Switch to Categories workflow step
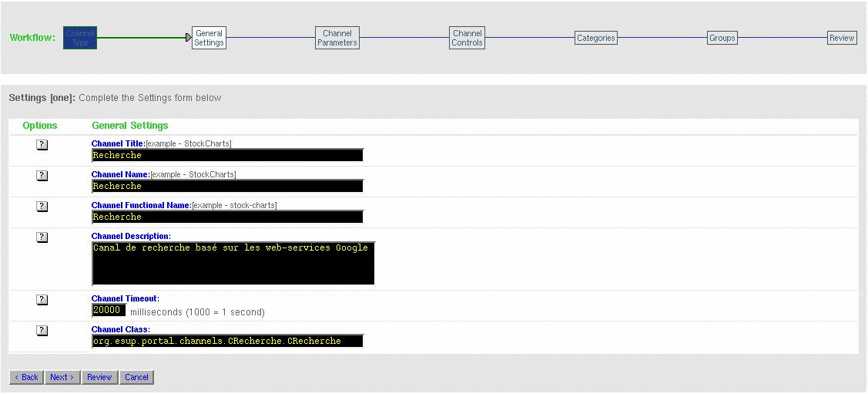The width and height of the screenshot is (868, 394). tap(596, 38)
